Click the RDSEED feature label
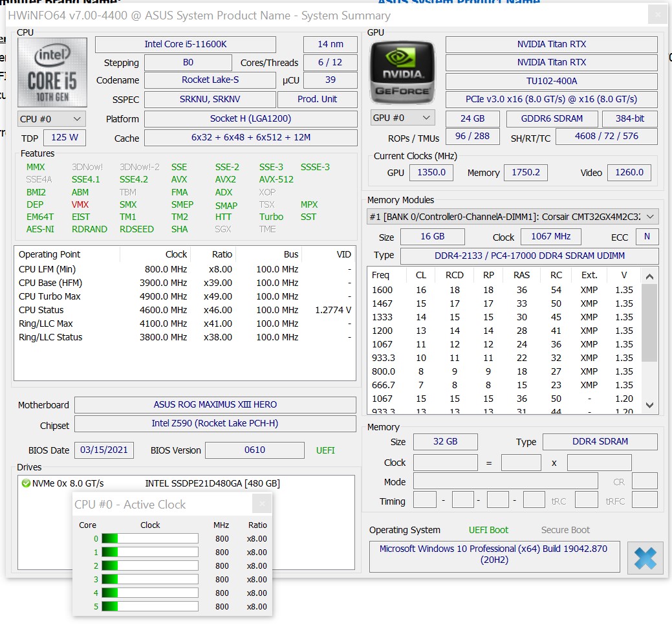 tap(136, 229)
